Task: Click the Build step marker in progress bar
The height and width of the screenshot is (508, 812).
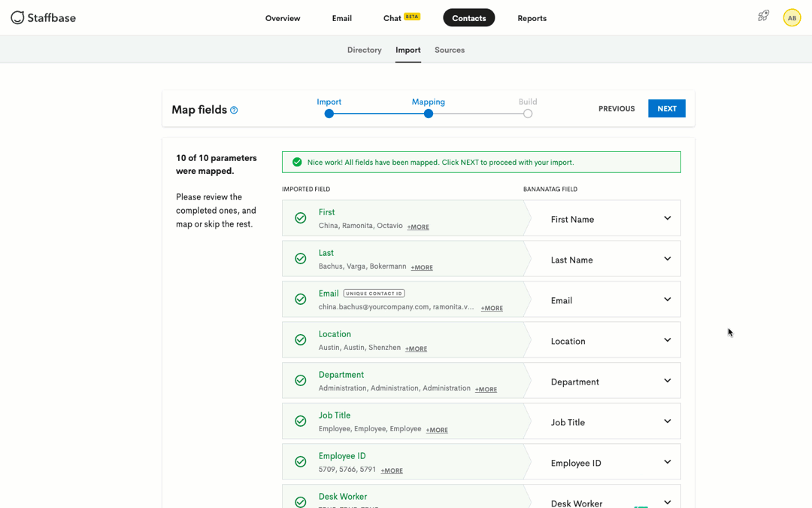Action: [x=528, y=114]
